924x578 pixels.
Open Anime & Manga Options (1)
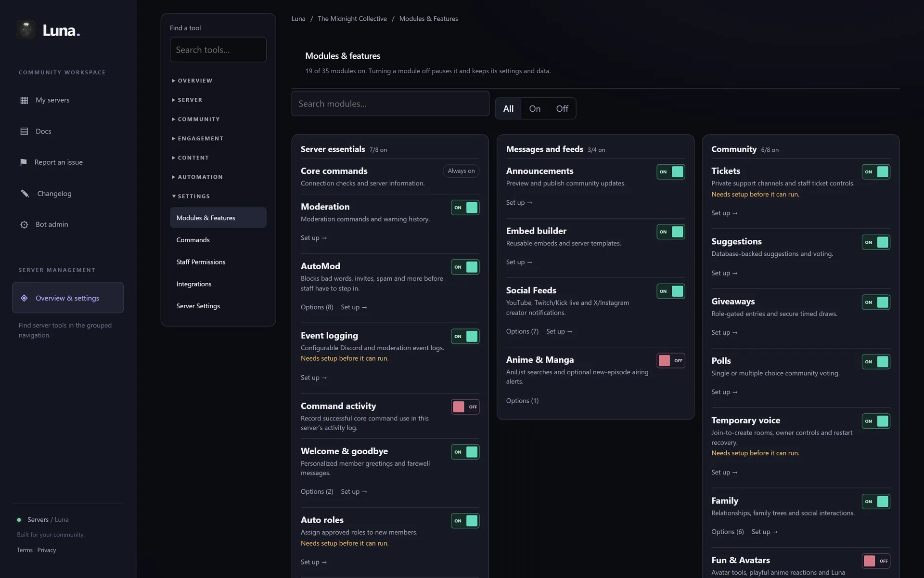pyautogui.click(x=522, y=401)
